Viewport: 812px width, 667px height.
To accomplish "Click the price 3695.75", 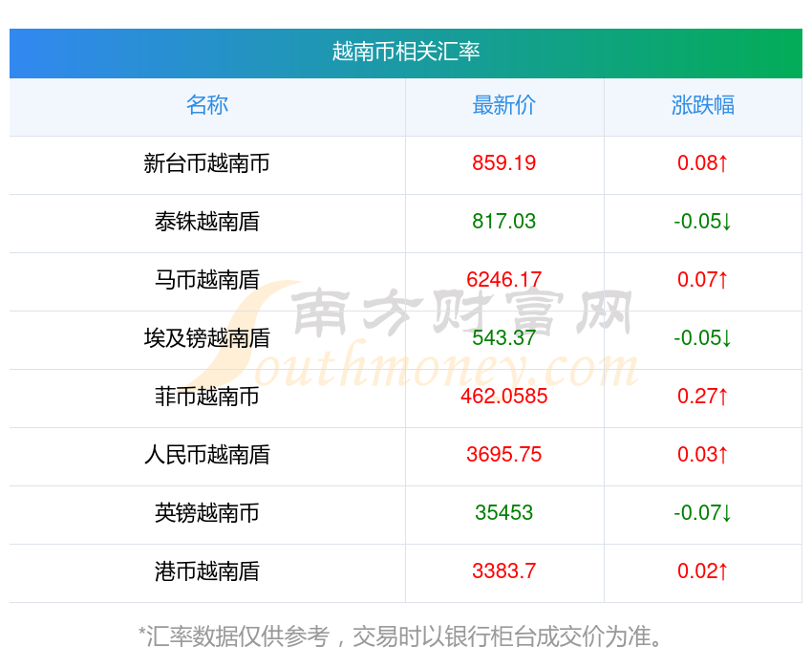I will [x=503, y=455].
